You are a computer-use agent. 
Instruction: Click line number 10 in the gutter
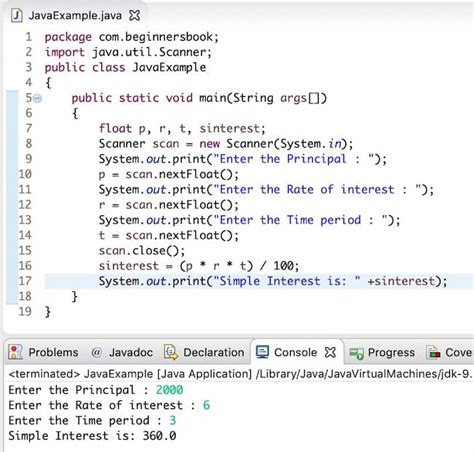(25, 174)
